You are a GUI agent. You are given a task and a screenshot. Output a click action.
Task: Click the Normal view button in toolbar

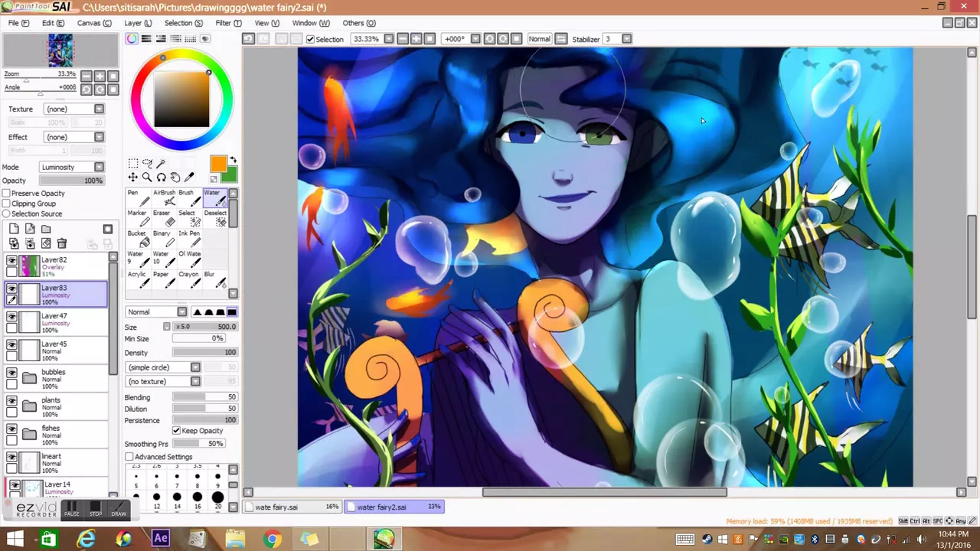pos(539,39)
